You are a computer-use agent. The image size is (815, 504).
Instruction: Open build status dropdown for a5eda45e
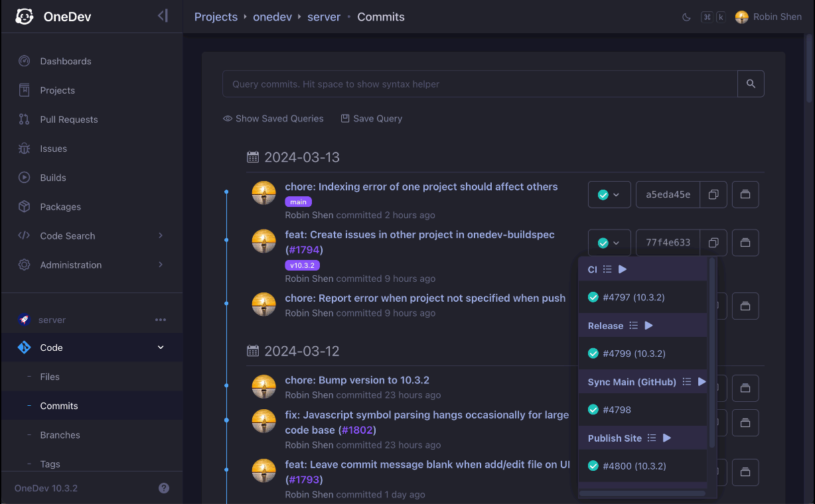click(x=609, y=195)
